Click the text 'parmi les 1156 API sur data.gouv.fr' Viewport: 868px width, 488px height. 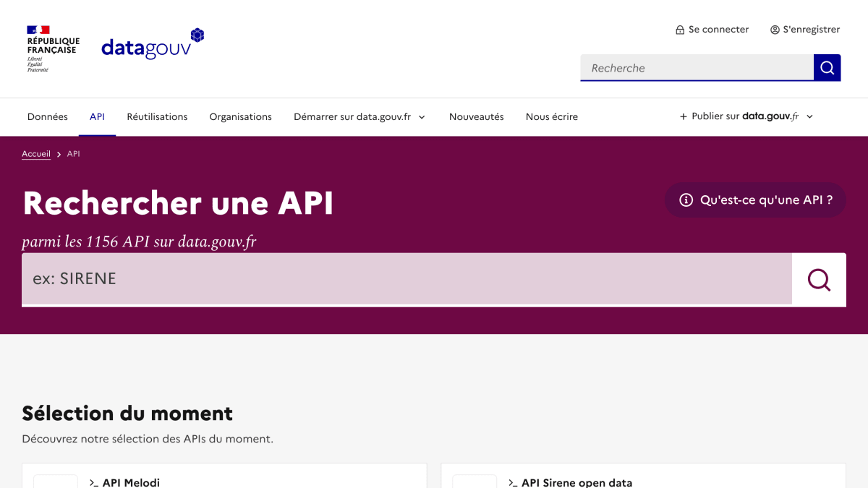[139, 241]
